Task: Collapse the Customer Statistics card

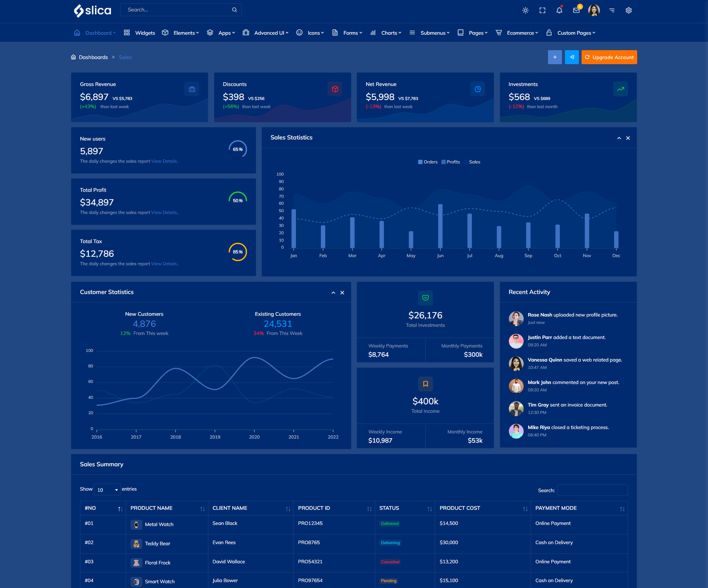Action: pos(333,293)
